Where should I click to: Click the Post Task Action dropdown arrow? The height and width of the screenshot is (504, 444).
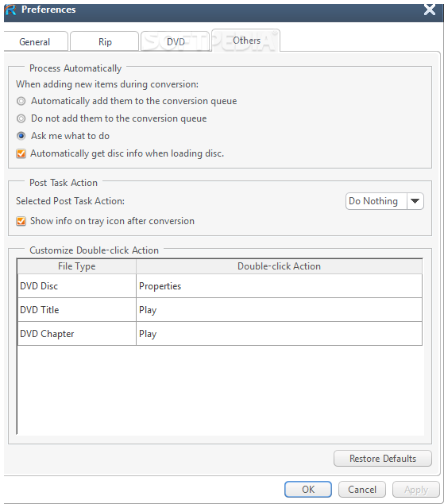point(415,201)
